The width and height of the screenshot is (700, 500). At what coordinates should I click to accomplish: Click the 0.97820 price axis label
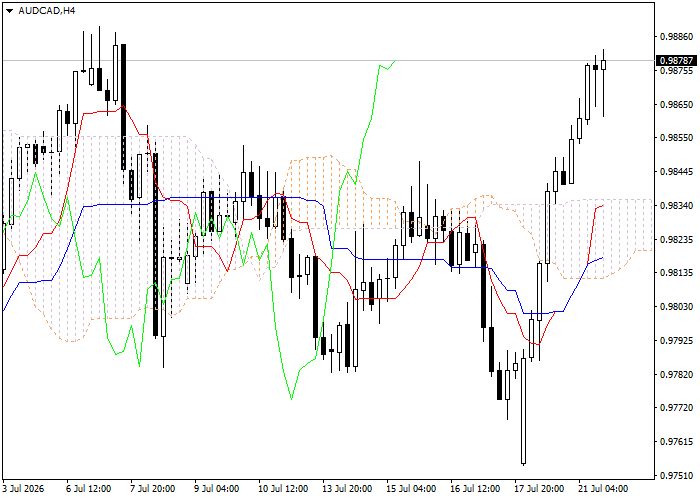[677, 375]
